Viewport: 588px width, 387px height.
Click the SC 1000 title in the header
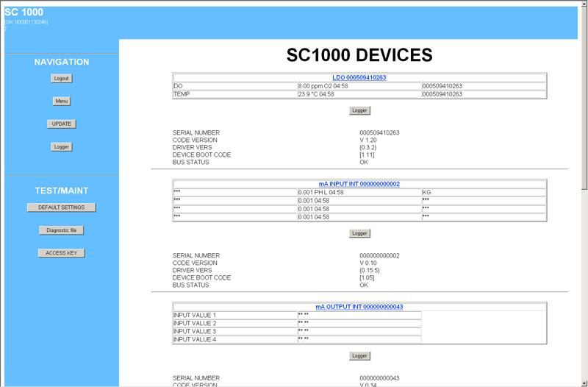[x=24, y=12]
